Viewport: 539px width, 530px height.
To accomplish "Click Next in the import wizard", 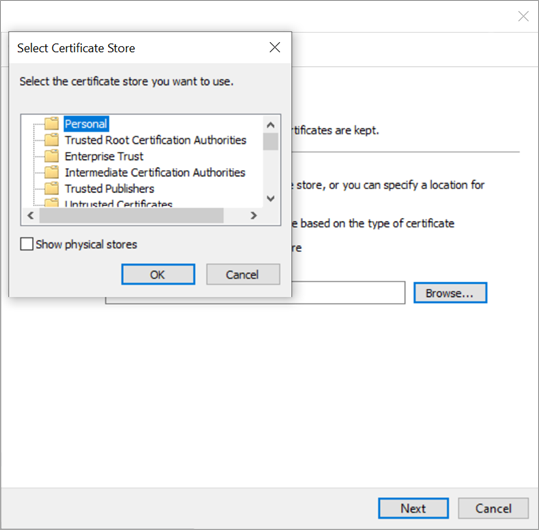I will tap(414, 508).
